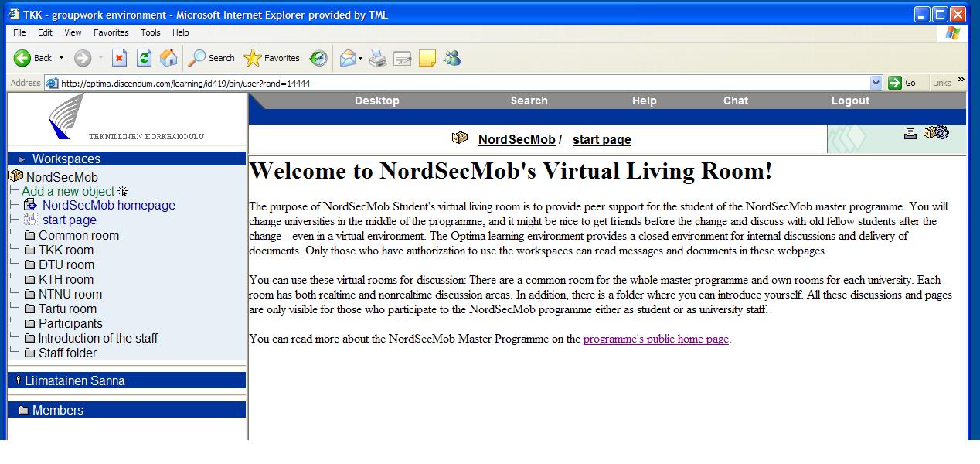Switch to the Chat tab
The width and height of the screenshot is (980, 464).
click(735, 101)
